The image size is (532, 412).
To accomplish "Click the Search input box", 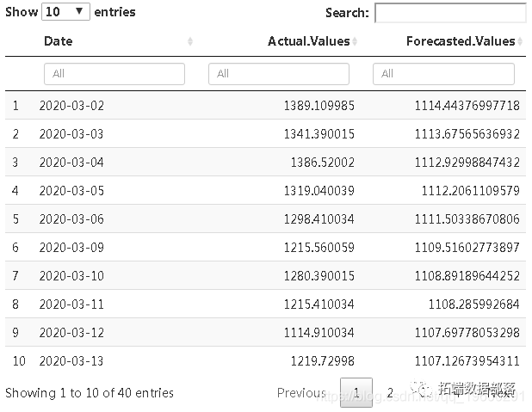I will pyautogui.click(x=450, y=13).
